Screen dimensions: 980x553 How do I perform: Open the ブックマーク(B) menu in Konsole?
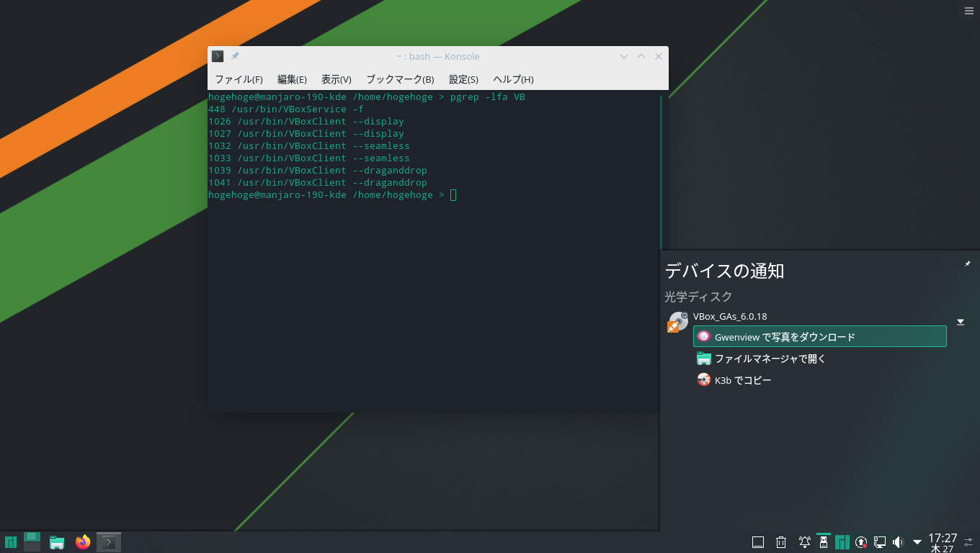click(398, 79)
